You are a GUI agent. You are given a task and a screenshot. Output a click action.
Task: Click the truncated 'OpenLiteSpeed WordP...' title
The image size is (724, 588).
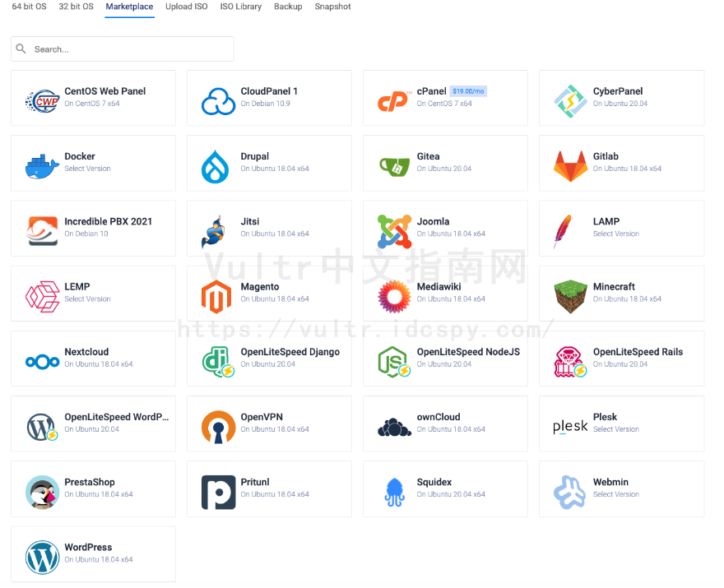click(117, 417)
